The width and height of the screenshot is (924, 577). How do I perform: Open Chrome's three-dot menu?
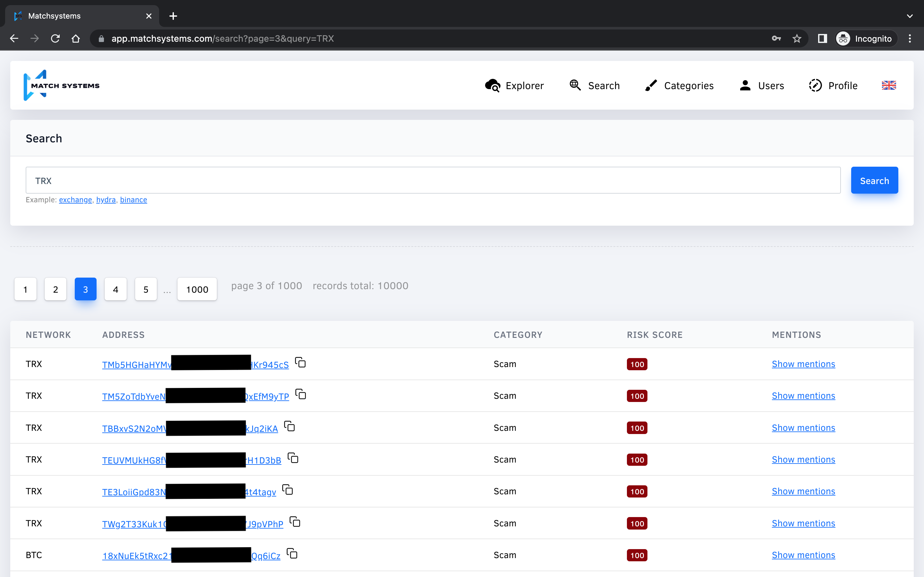910,38
